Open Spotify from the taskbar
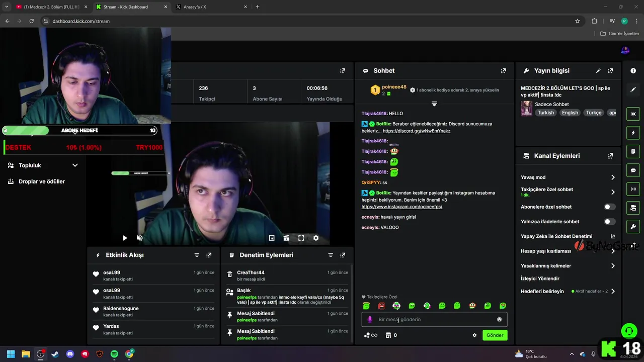644x362 pixels. pos(114,354)
